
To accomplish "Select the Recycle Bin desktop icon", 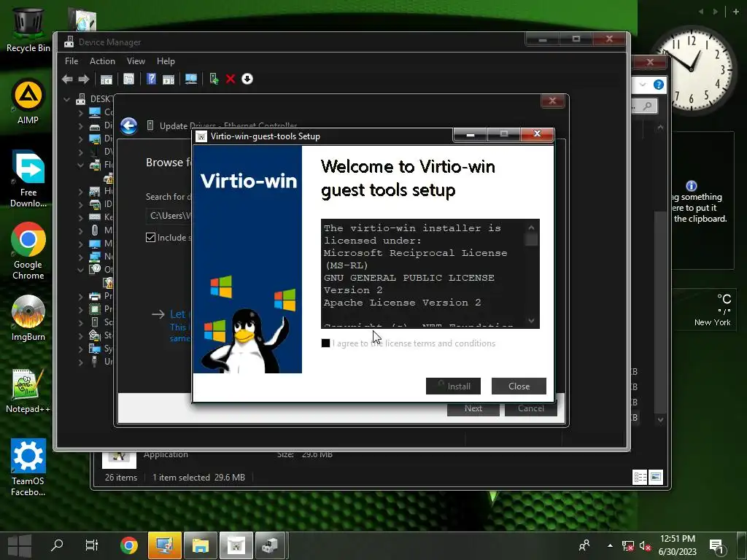I will coord(28,29).
